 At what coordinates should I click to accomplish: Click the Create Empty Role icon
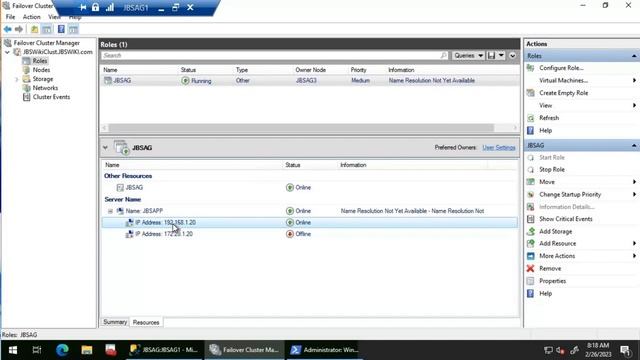(531, 93)
